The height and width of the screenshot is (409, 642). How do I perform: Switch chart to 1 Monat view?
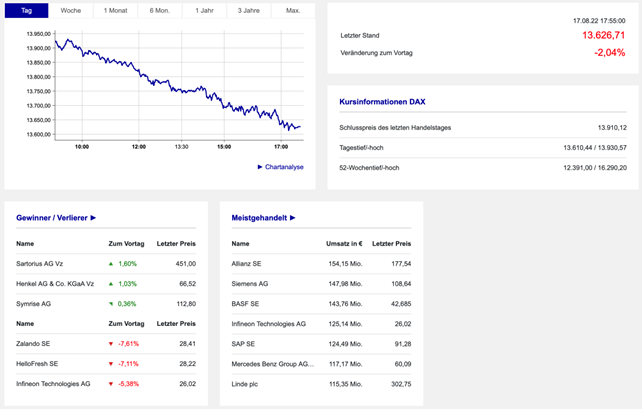115,10
